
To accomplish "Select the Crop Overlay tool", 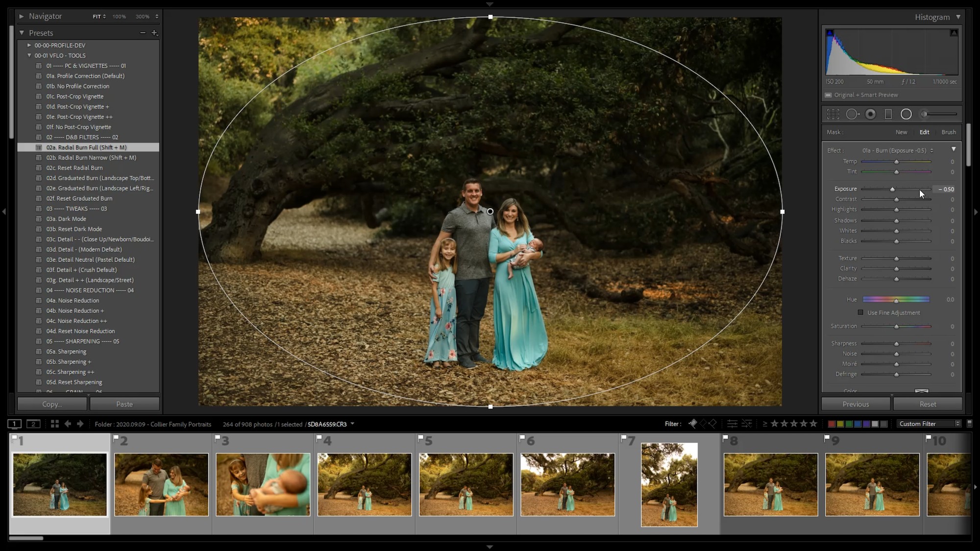I will [x=833, y=114].
